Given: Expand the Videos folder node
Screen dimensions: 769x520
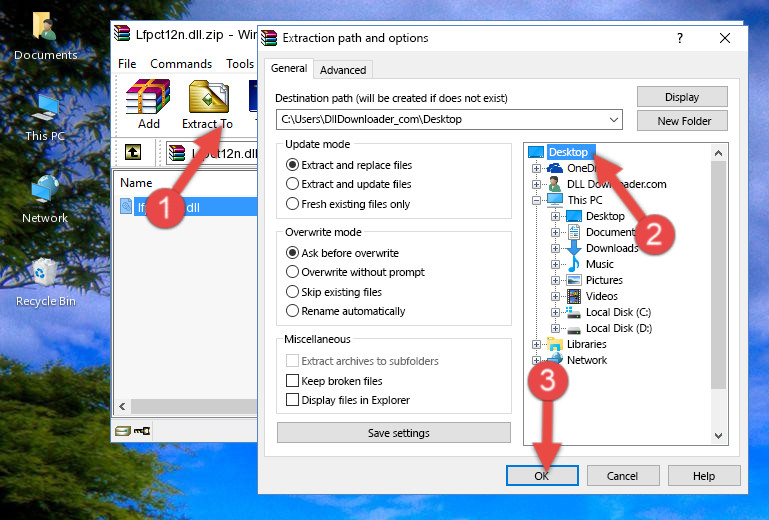Looking at the screenshot, I should tap(555, 296).
